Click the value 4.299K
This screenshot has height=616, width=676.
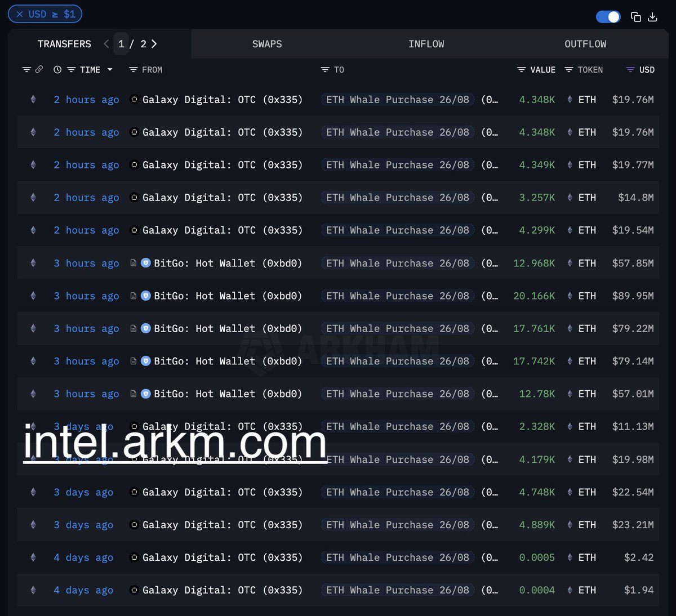pyautogui.click(x=537, y=230)
